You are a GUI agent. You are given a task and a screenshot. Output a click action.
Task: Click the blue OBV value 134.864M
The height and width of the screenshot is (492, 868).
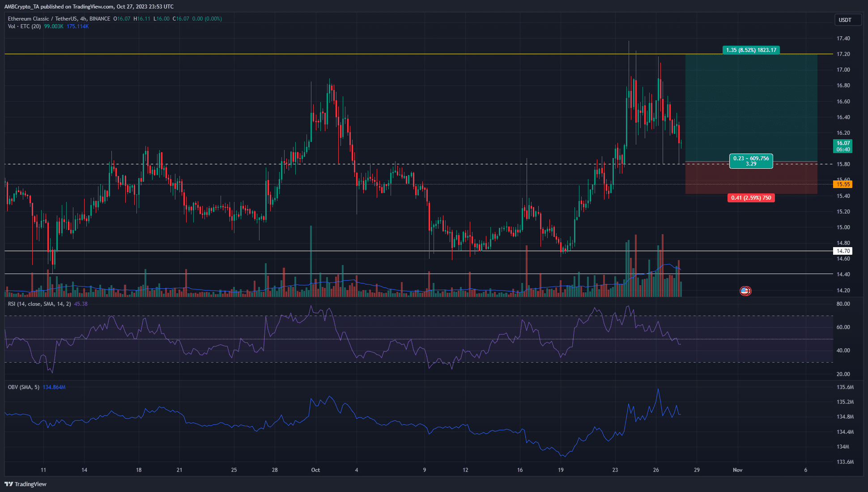pyautogui.click(x=54, y=387)
